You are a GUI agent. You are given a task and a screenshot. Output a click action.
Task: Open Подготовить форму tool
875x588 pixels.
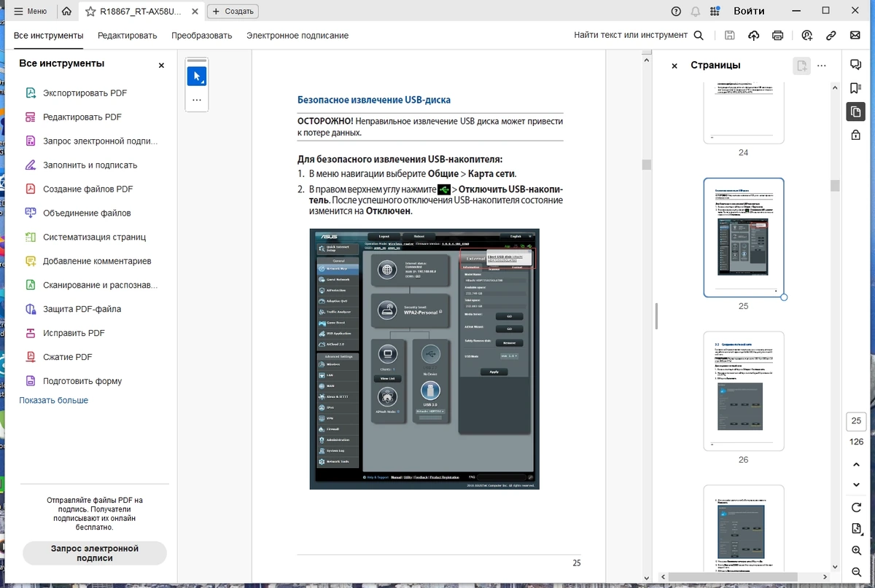click(82, 382)
